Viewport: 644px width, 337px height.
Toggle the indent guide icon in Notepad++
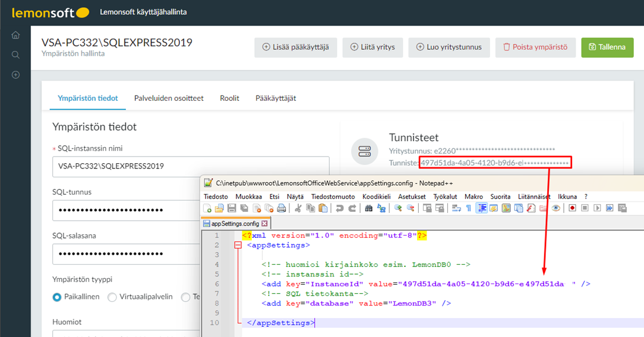481,208
